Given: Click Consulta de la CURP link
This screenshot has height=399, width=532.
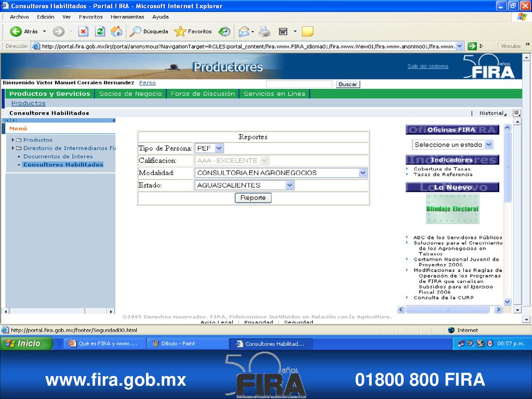Looking at the screenshot, I should 444,298.
